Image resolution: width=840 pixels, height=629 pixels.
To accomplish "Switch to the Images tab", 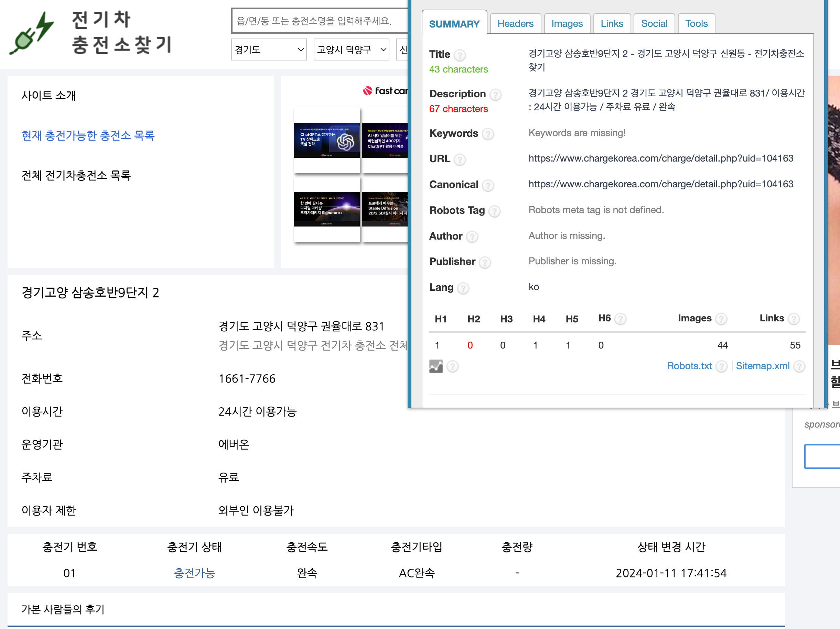I will (567, 23).
